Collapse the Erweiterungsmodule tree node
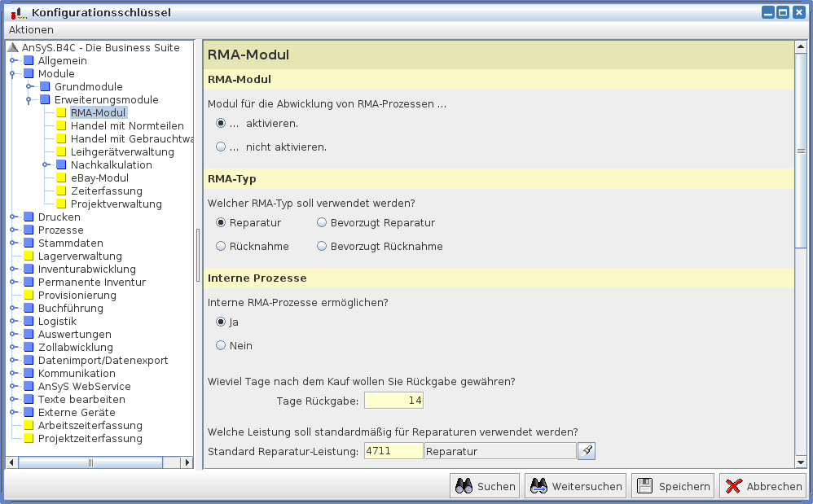The height and width of the screenshot is (504, 813). [x=29, y=100]
